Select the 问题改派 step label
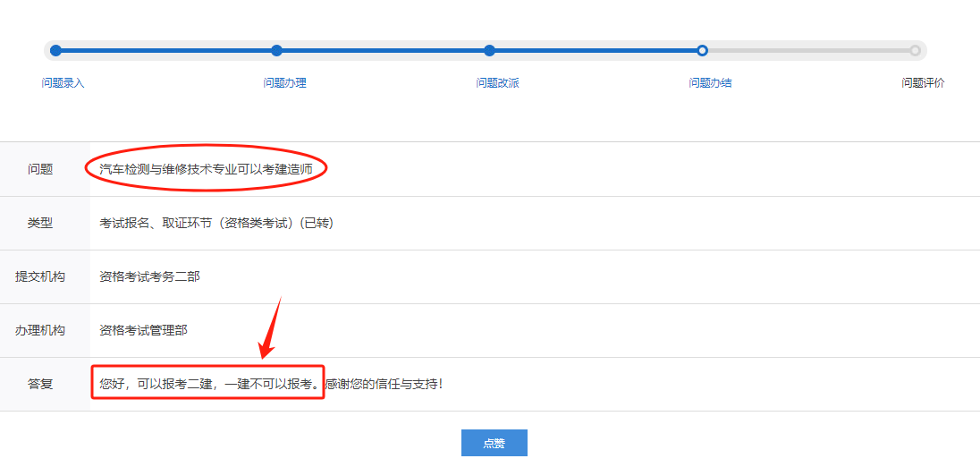 point(497,83)
